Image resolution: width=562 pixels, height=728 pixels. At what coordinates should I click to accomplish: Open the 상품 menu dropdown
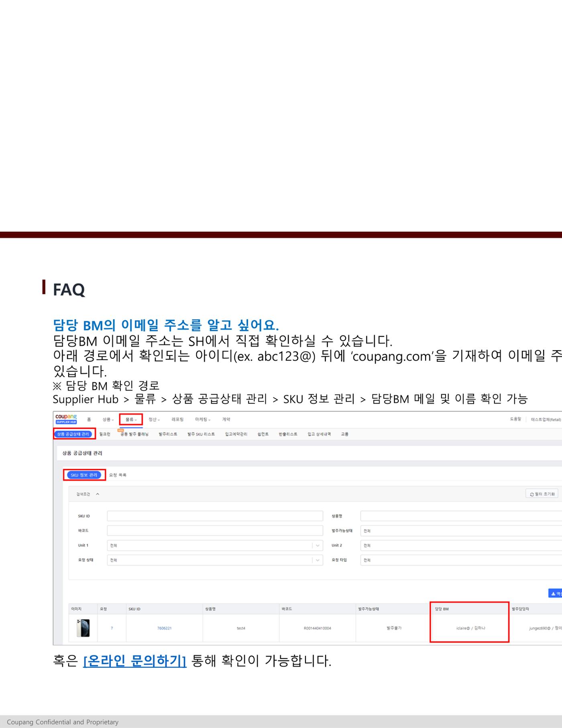click(x=108, y=419)
